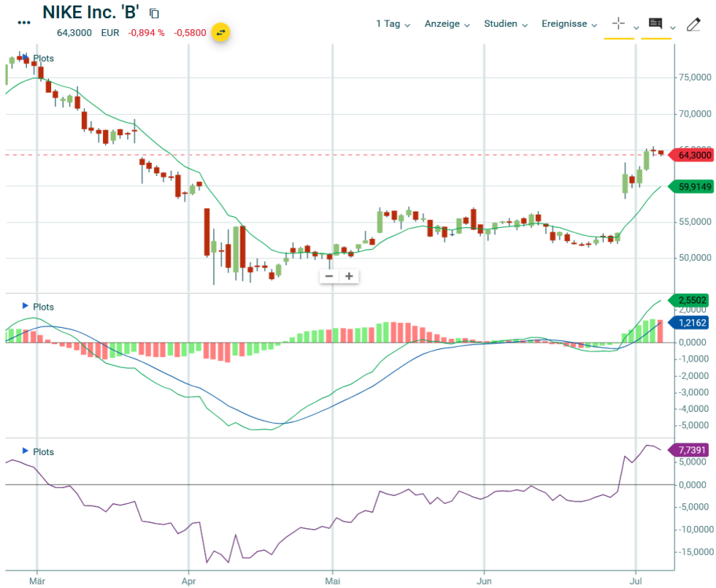Expand Plots in the MACD panel

click(x=39, y=307)
